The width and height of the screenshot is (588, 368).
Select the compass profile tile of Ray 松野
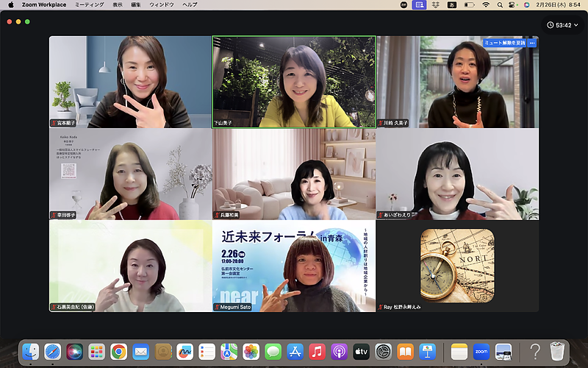coord(456,266)
